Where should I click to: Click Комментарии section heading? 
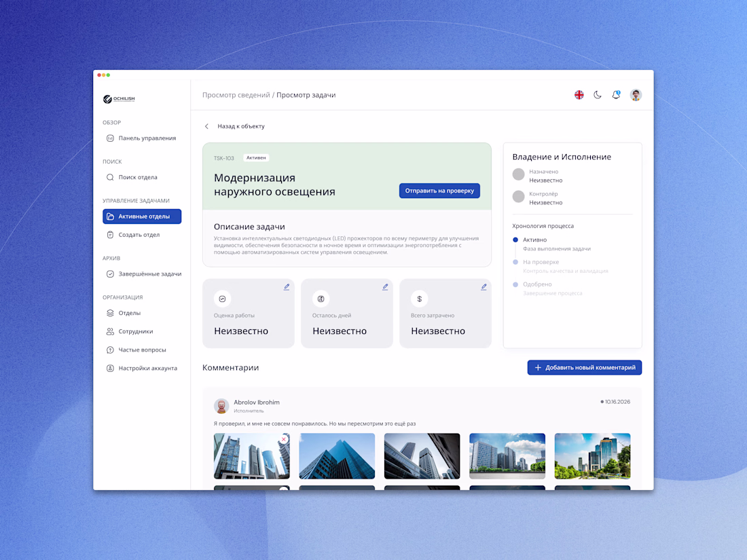(x=231, y=368)
